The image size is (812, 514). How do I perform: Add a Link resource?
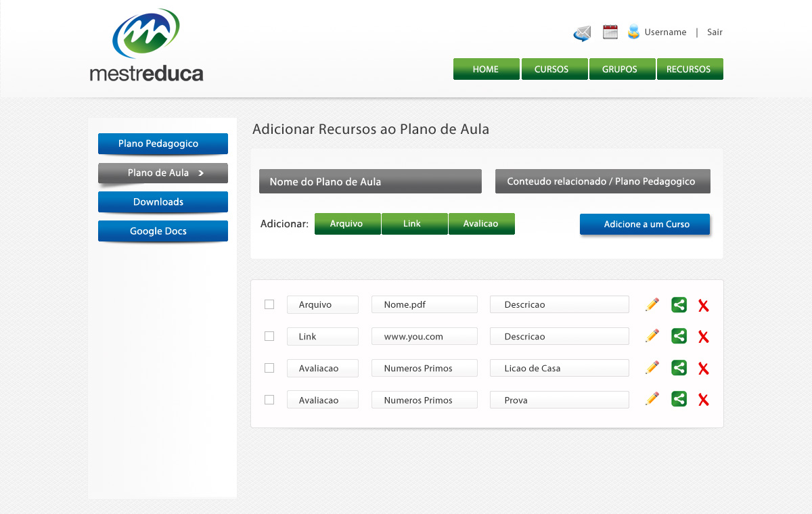(414, 224)
